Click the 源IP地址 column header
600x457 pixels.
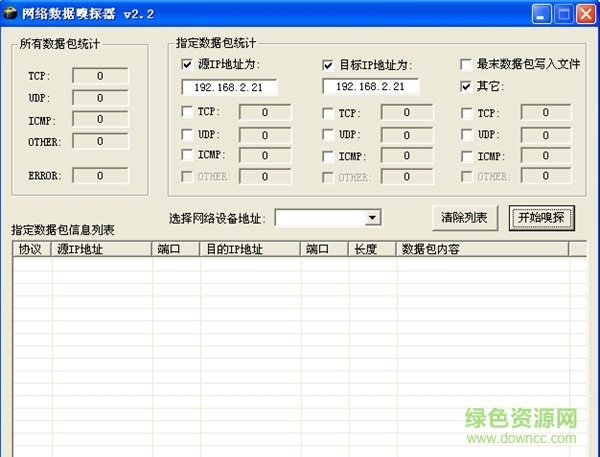coord(102,249)
